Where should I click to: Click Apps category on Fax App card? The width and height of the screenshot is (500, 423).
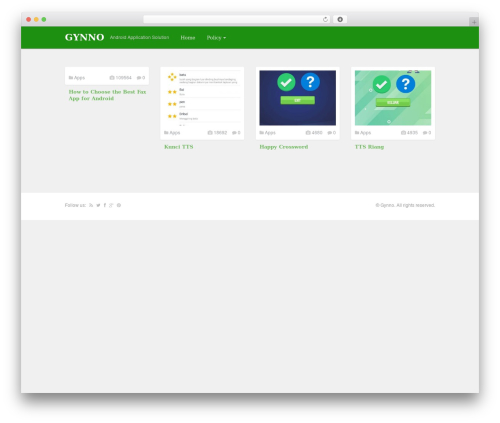pos(79,78)
